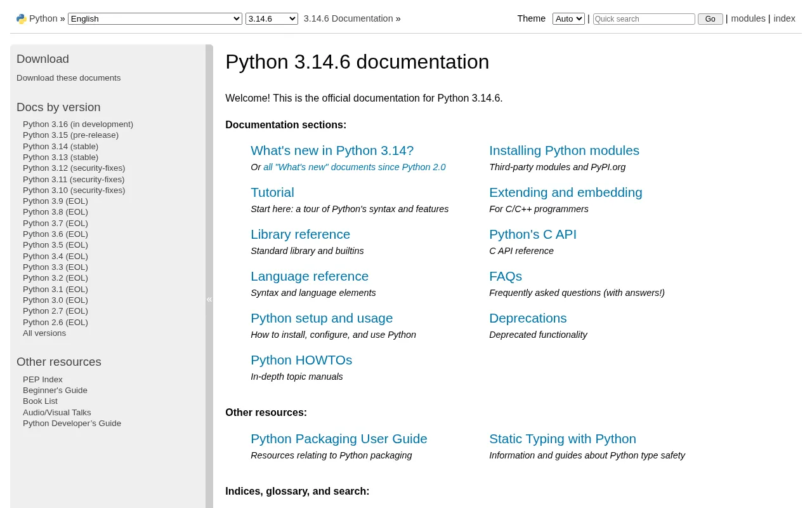This screenshot has height=508, width=812.
Task: Open the All versions link
Action: [44, 333]
